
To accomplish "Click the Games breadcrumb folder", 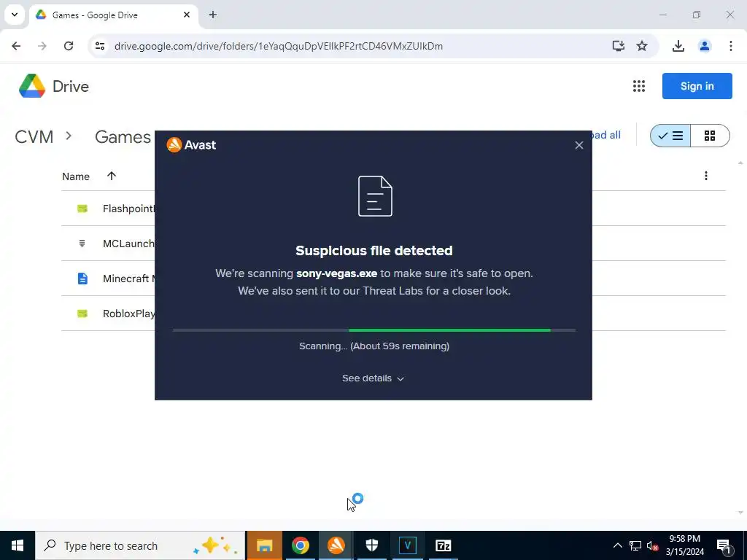I will (x=123, y=136).
